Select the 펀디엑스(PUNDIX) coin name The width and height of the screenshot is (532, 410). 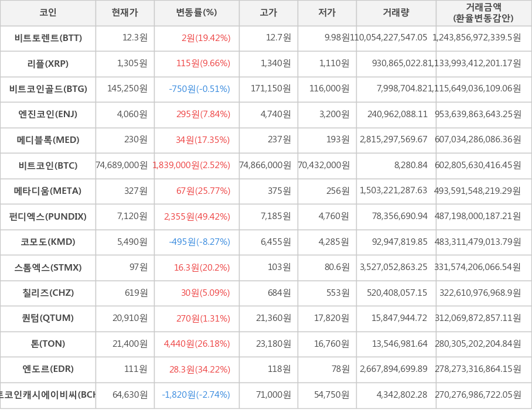(48, 217)
